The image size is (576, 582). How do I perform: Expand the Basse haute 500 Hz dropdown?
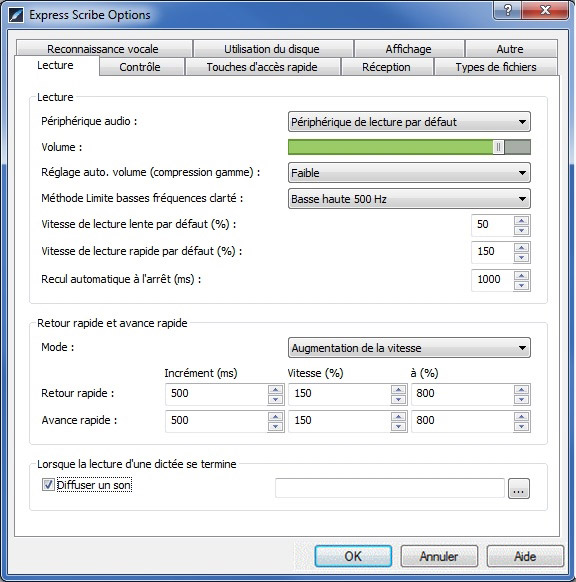(x=409, y=199)
